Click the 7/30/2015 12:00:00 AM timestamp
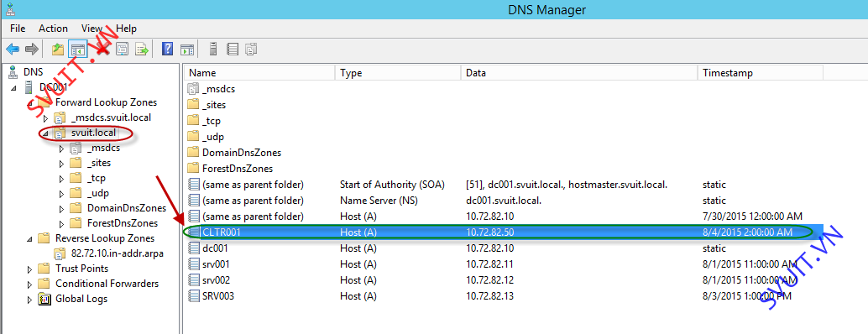868x334 pixels. [x=752, y=217]
